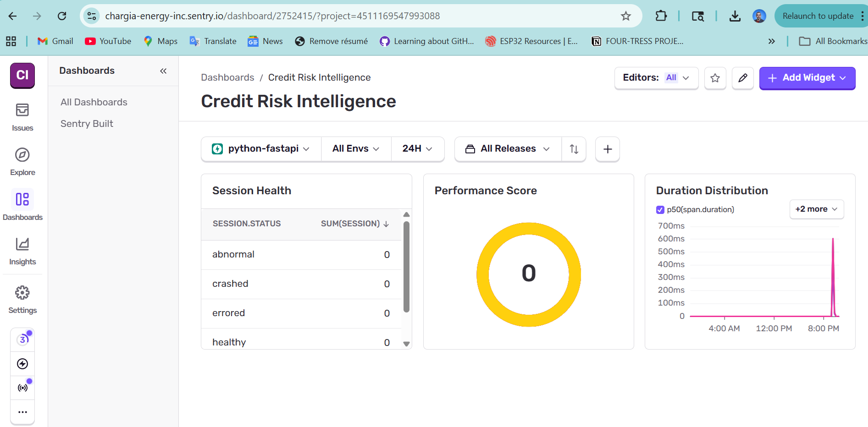The height and width of the screenshot is (427, 868).
Task: Open the python-fastapi project dropdown
Action: (261, 149)
